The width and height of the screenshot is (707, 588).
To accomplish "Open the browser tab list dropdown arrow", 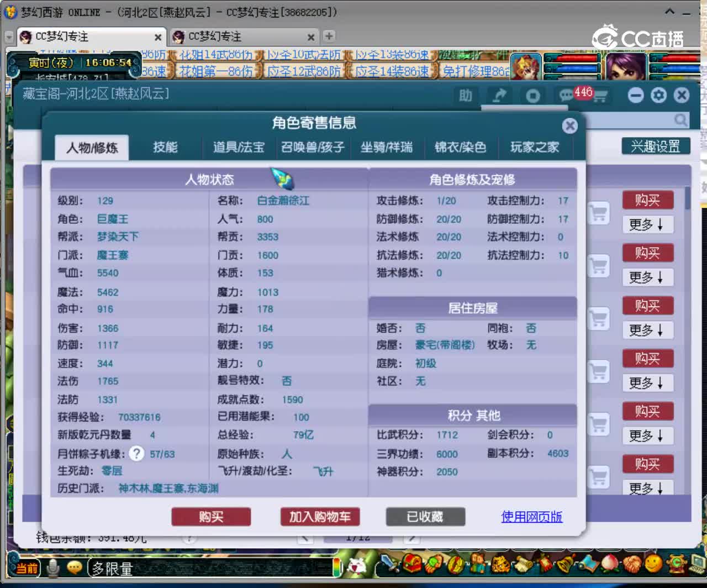I will pos(9,37).
